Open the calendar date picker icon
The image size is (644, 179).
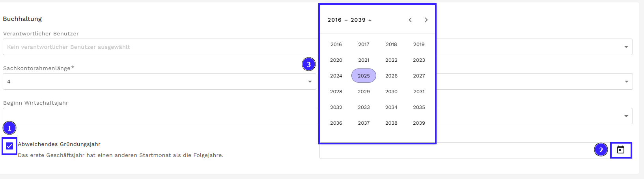(621, 150)
